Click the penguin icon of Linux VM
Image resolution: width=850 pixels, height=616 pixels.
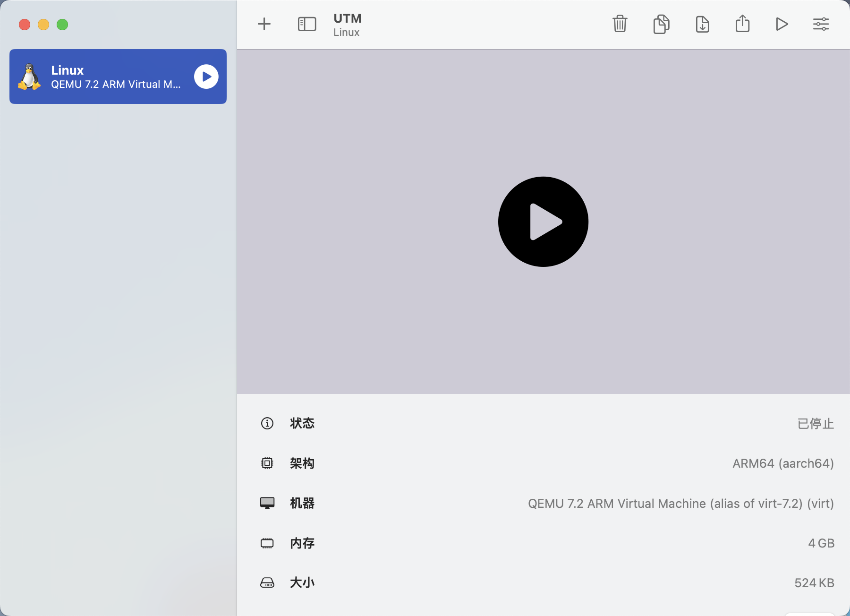[x=29, y=77]
